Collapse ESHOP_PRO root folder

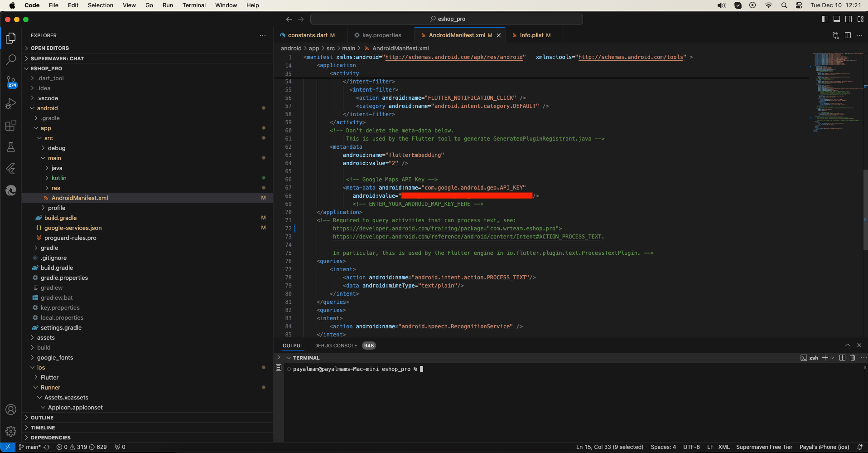(x=147, y=68)
